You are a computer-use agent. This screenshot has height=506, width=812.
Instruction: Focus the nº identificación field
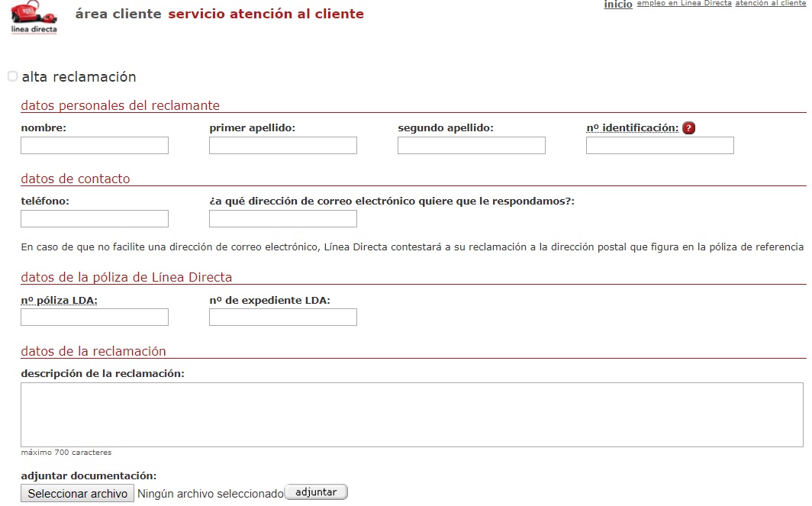[x=660, y=146]
